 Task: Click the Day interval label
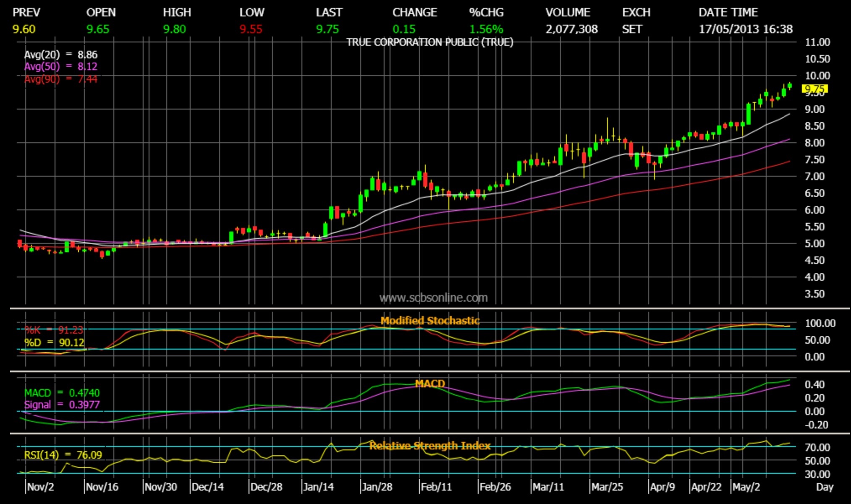(825, 487)
